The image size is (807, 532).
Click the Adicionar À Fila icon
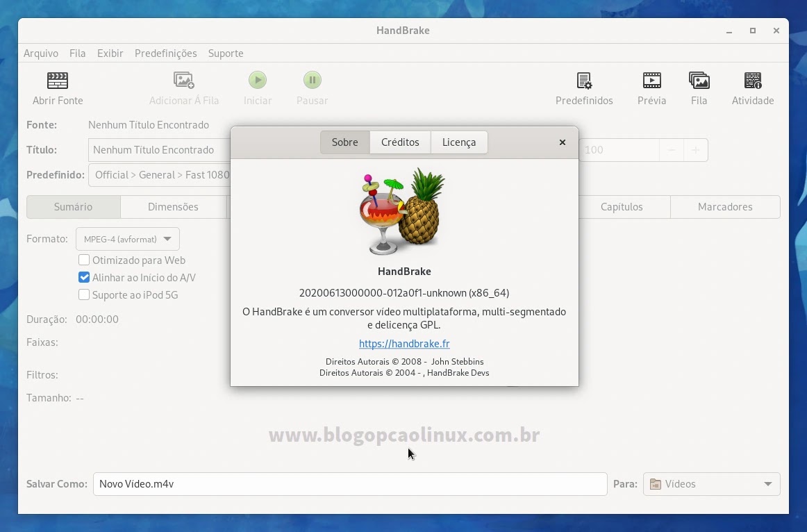pyautogui.click(x=184, y=81)
